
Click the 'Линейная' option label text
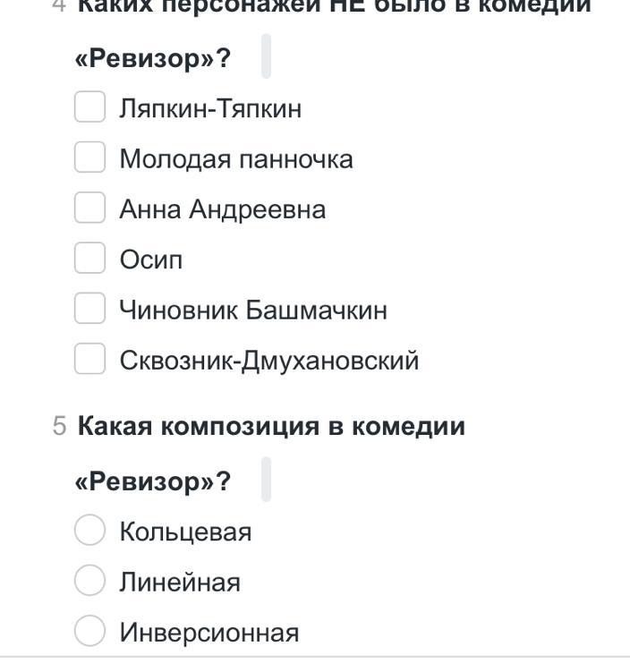pos(180,583)
